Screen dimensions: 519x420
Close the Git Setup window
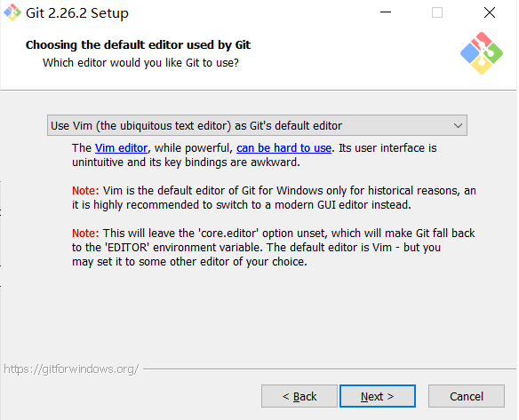490,12
